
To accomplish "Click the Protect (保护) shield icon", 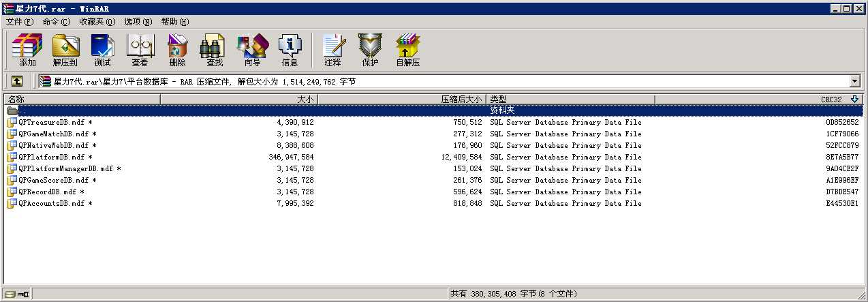I will click(371, 50).
